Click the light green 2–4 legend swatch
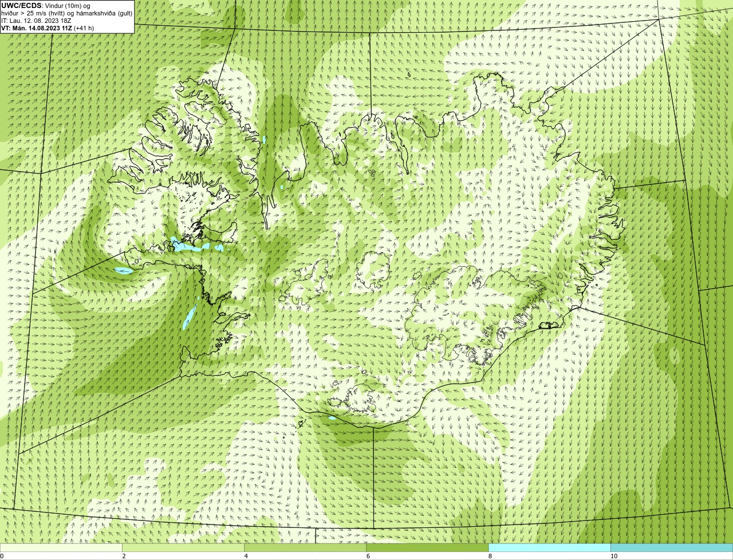This screenshot has height=560, width=733. coord(183,548)
